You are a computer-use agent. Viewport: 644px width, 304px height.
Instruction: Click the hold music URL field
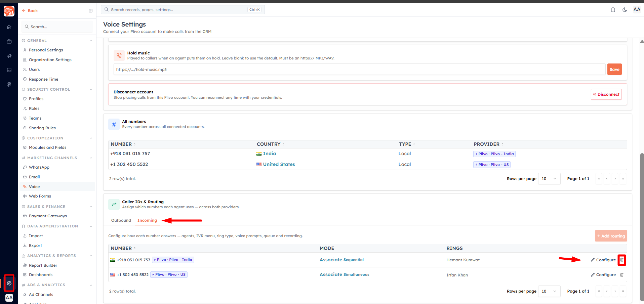pyautogui.click(x=359, y=70)
